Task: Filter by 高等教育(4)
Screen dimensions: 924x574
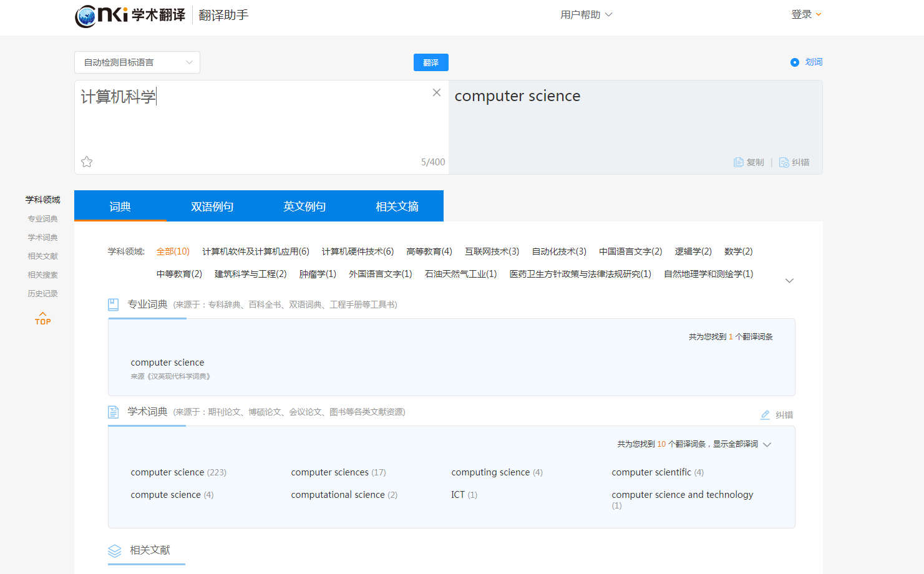Action: pos(429,251)
